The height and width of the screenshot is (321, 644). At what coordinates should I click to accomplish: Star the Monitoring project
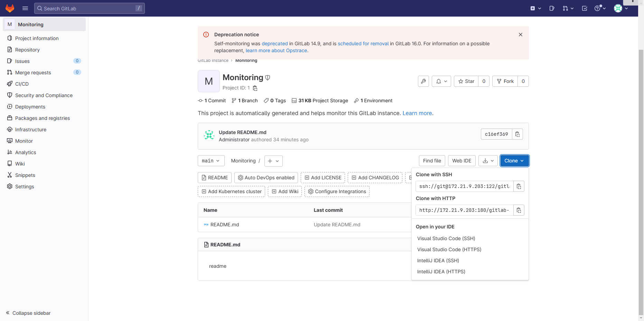(x=466, y=81)
